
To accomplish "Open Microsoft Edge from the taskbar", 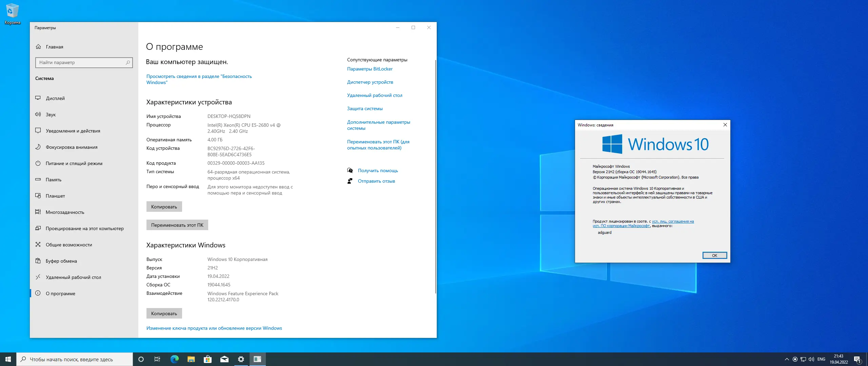I will [174, 359].
